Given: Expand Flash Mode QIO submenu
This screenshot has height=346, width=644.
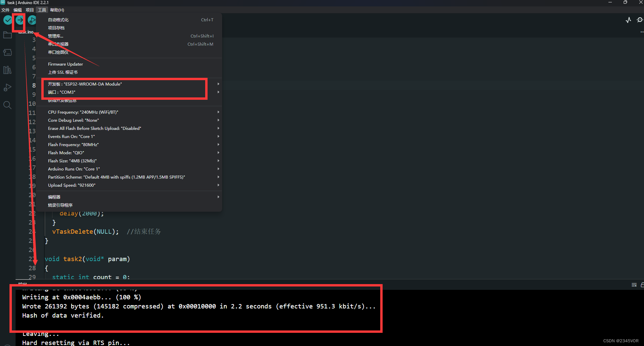Looking at the screenshot, I should [x=129, y=153].
